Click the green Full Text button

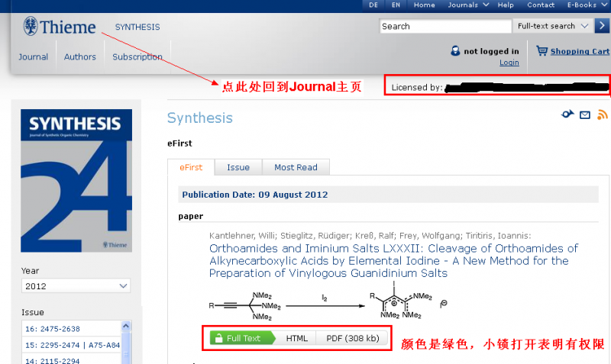(x=242, y=338)
